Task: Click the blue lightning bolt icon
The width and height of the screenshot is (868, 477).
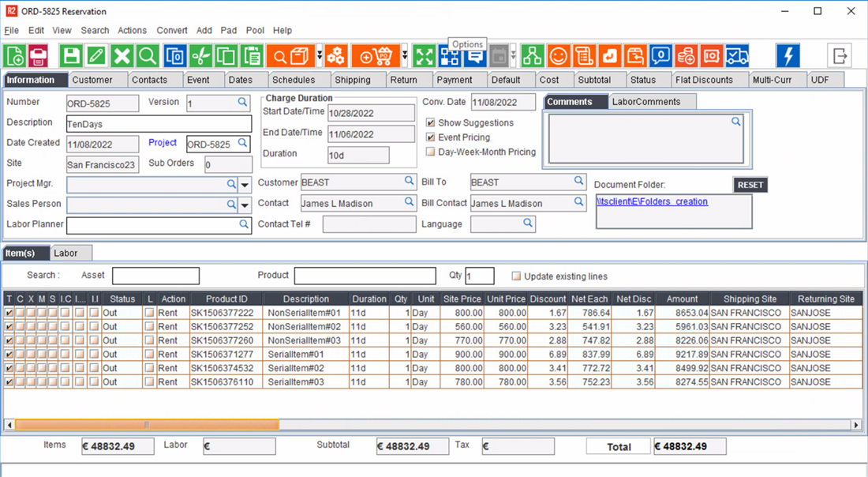Action: point(788,56)
